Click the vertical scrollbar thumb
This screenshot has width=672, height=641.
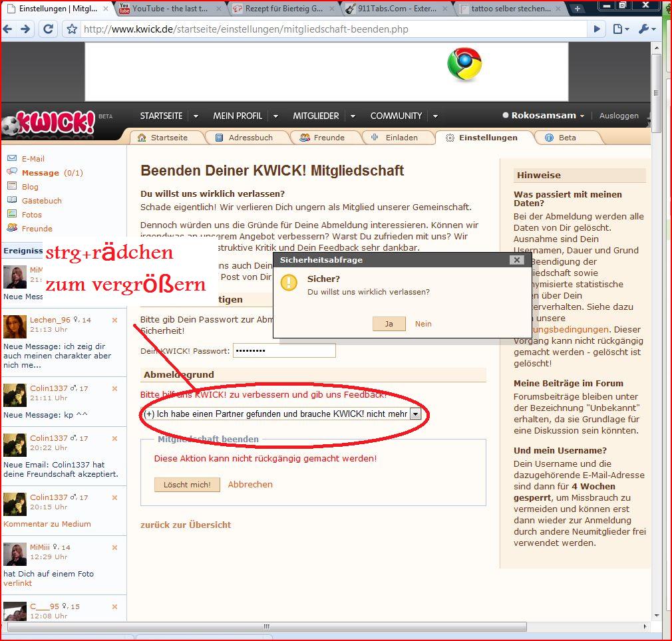656,93
